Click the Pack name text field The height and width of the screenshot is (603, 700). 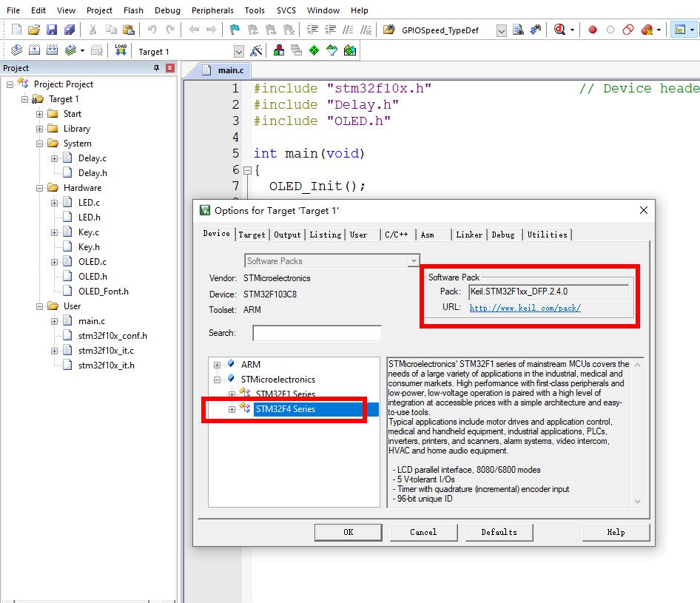click(548, 292)
